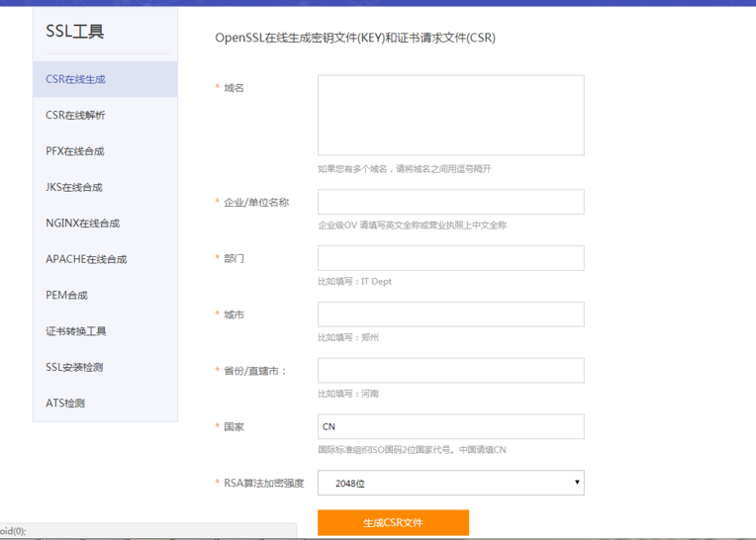Click the 部门 input box
756x540 pixels.
450,258
